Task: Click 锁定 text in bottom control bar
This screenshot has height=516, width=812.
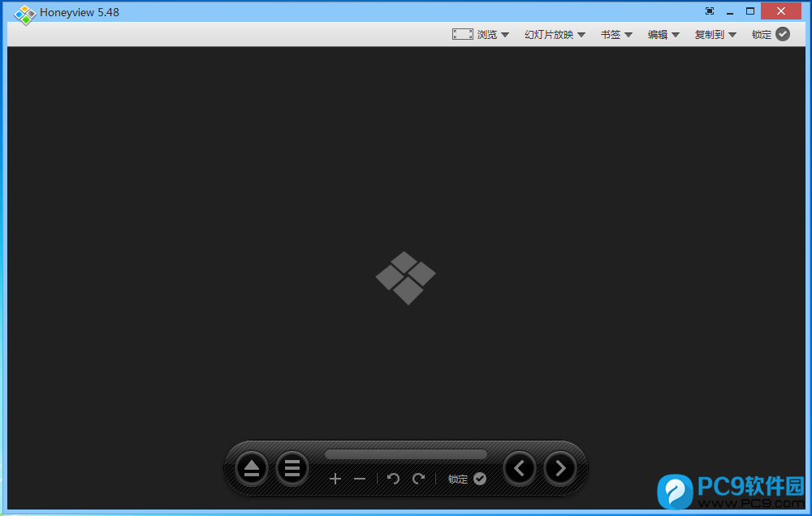Action: point(458,479)
